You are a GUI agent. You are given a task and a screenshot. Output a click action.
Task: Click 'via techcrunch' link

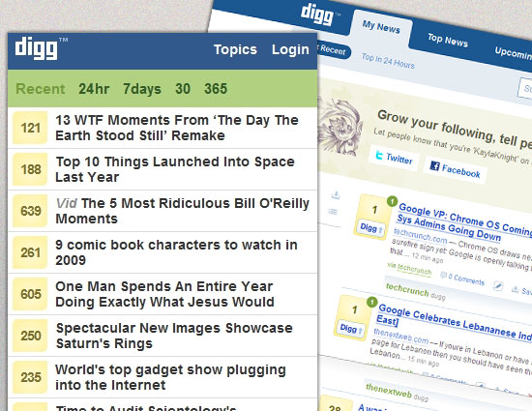pos(409,269)
